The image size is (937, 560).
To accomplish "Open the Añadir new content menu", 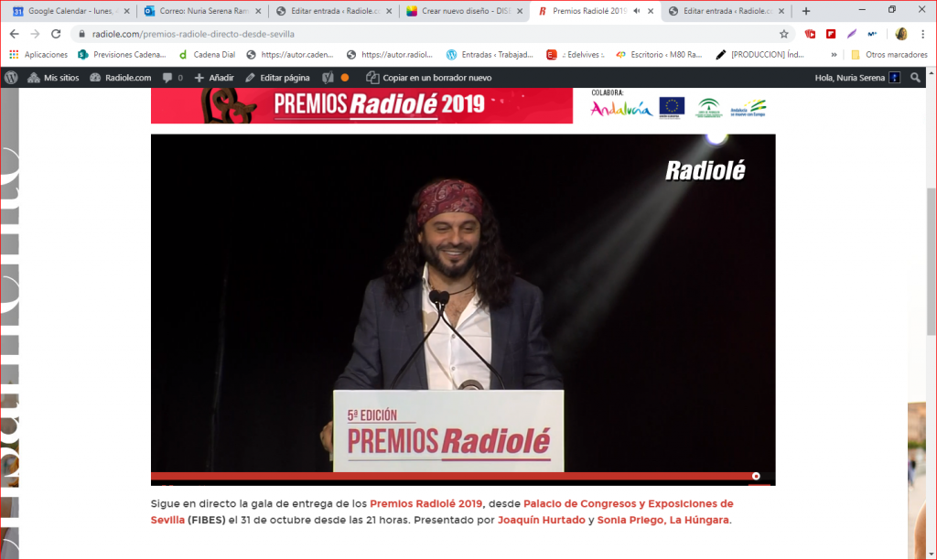I will tap(214, 78).
